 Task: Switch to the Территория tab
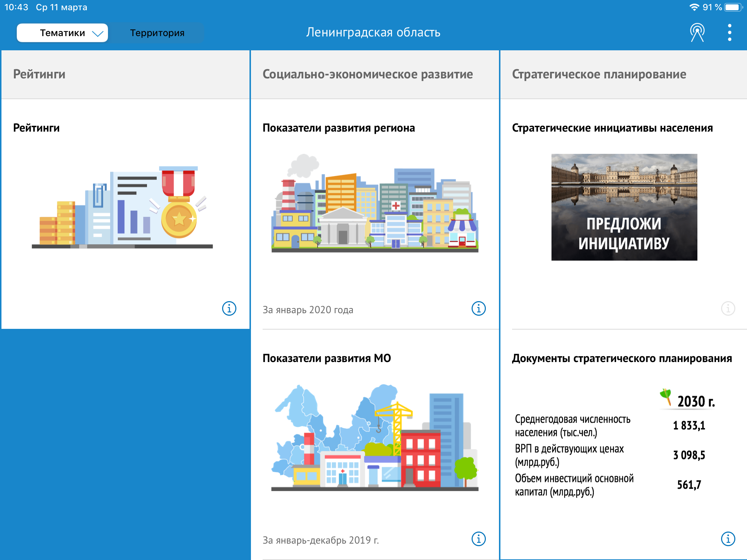157,33
